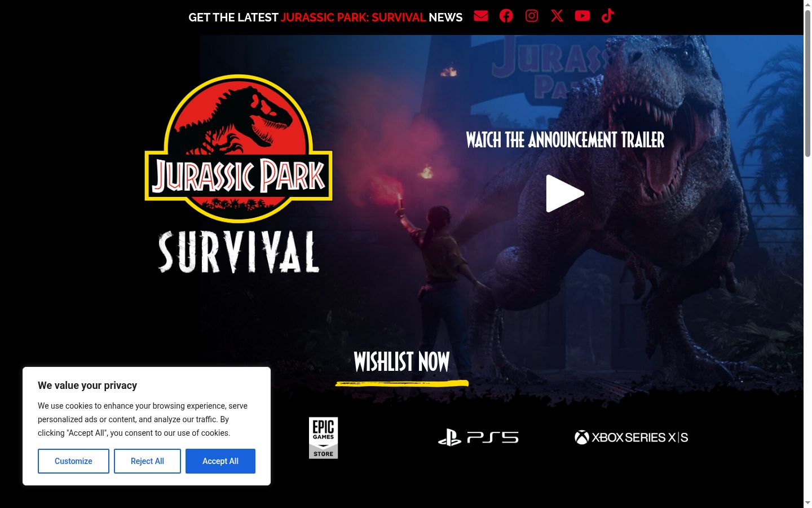
Task: Click the 'Watch the Announcement Trailer' heading
Action: pos(565,140)
